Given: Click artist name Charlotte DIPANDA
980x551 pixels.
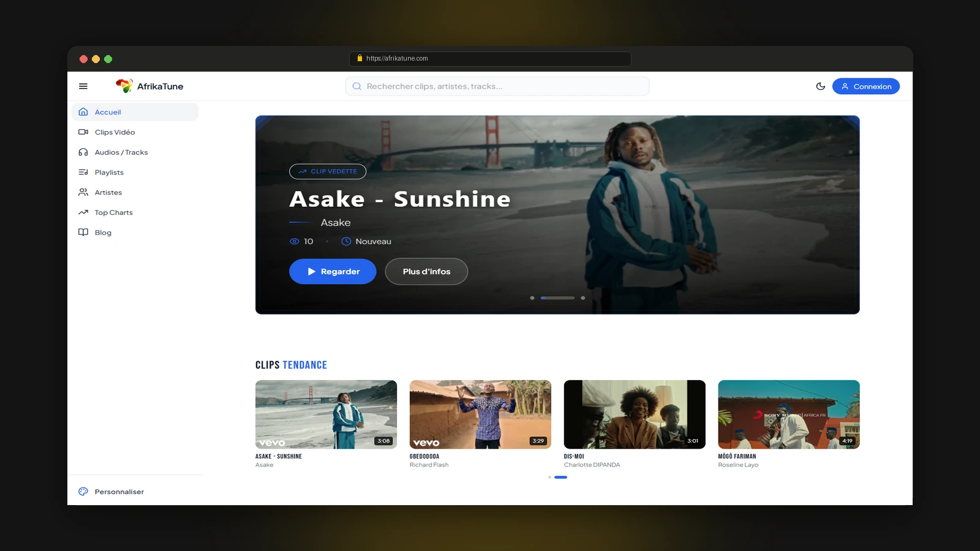Looking at the screenshot, I should [x=592, y=465].
